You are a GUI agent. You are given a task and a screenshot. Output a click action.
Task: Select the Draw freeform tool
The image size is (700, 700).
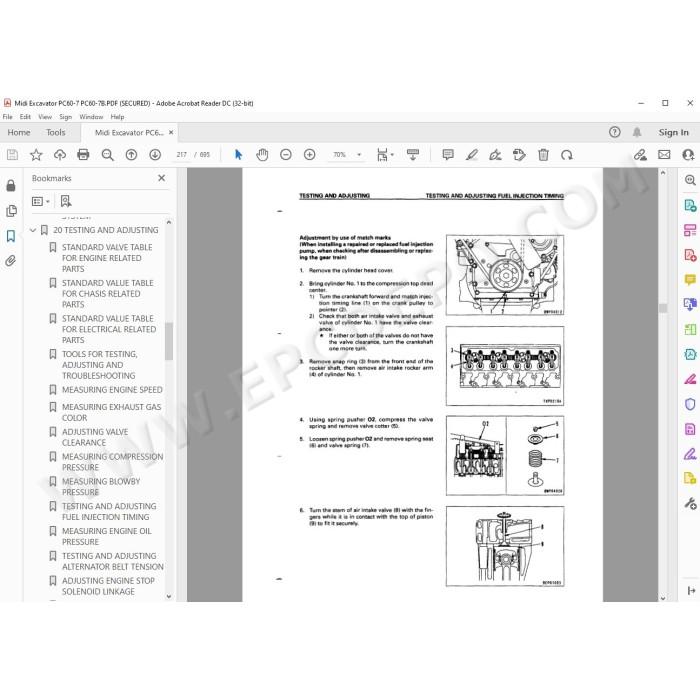[496, 155]
